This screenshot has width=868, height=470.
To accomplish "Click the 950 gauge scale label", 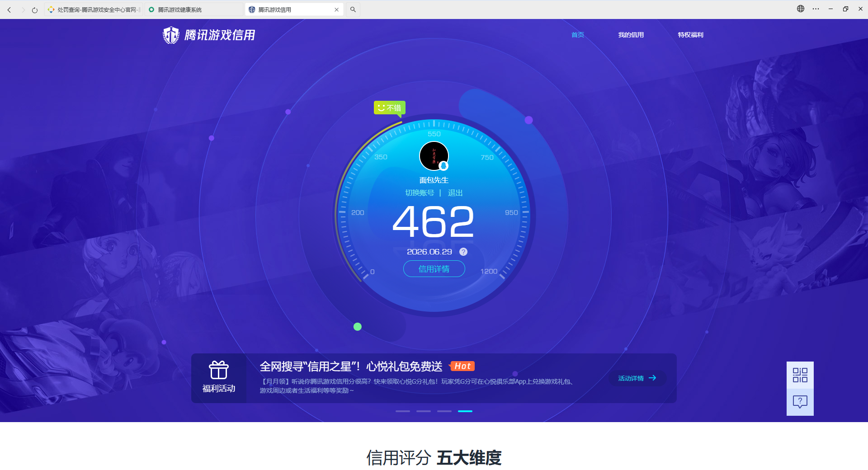I will pyautogui.click(x=511, y=212).
